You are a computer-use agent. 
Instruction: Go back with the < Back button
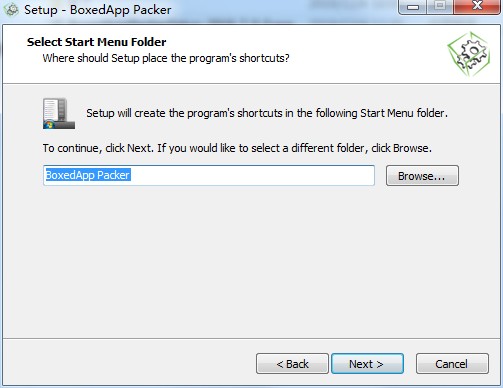tap(292, 364)
